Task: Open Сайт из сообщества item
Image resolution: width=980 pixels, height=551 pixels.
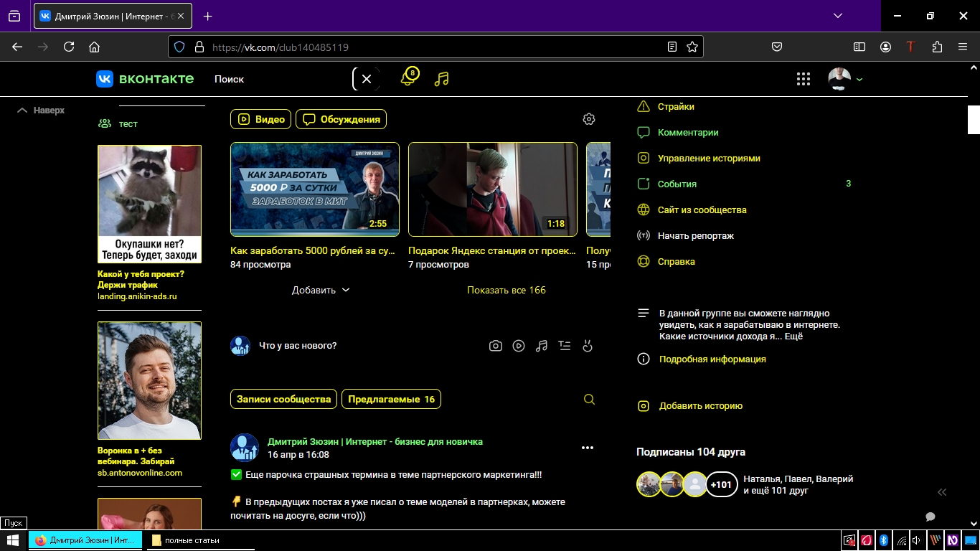Action: (702, 209)
